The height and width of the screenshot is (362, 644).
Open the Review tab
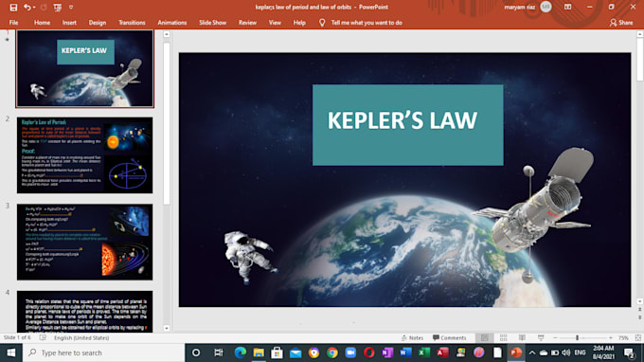coord(248,23)
